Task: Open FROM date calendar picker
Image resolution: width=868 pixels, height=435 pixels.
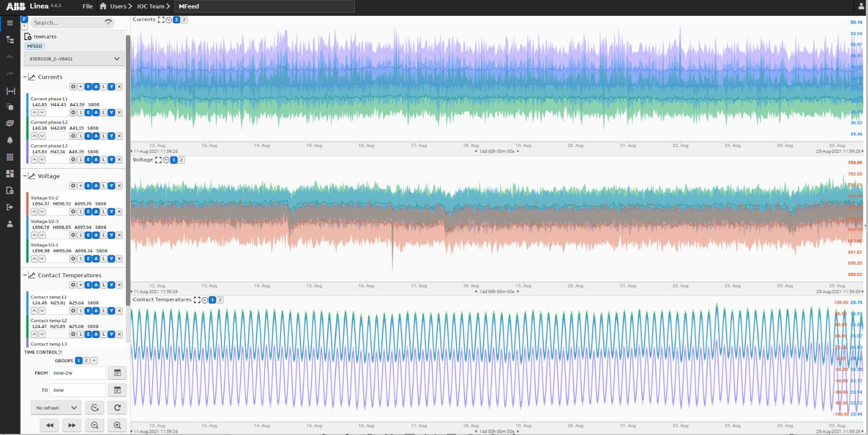Action: [x=117, y=373]
